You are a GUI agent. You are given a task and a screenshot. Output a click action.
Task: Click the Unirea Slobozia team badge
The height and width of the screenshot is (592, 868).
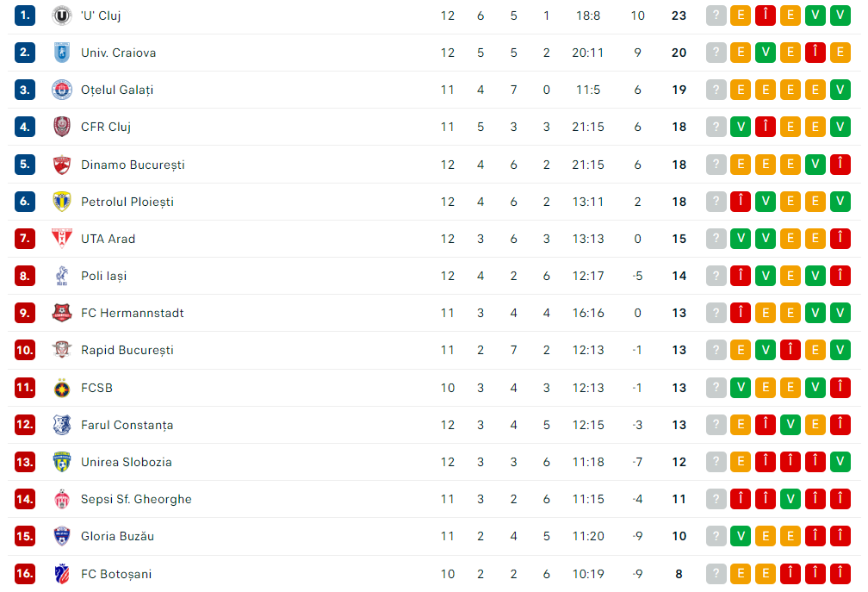61,462
